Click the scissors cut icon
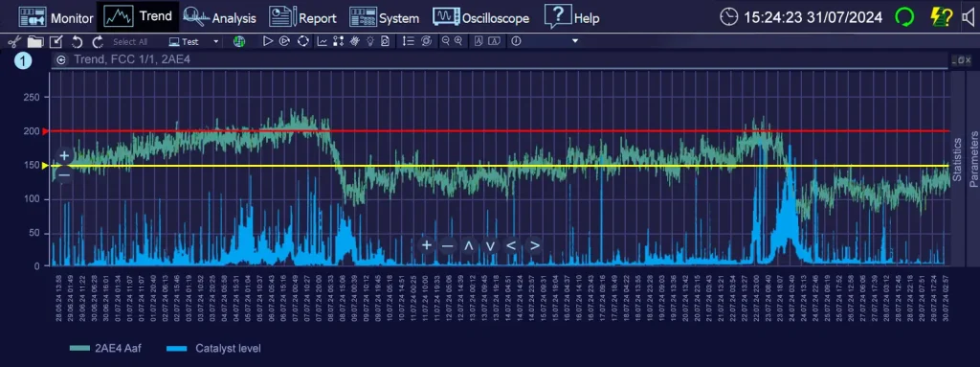 click(14, 41)
